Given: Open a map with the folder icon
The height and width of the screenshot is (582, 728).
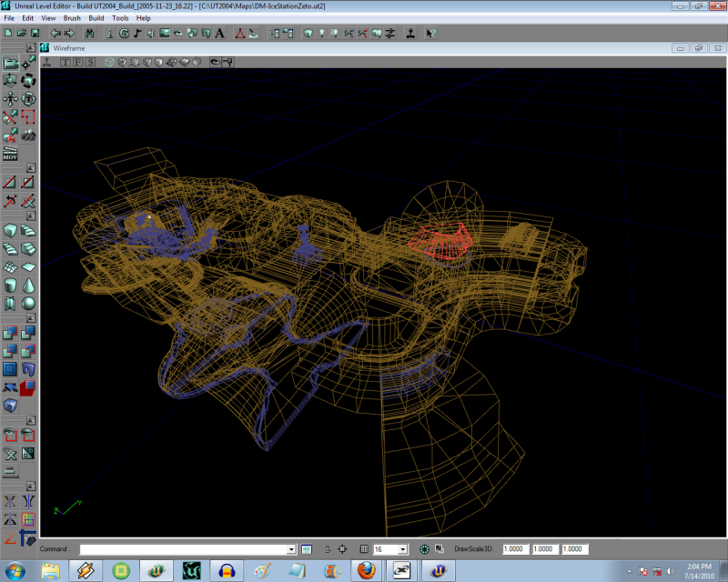Looking at the screenshot, I should point(21,33).
